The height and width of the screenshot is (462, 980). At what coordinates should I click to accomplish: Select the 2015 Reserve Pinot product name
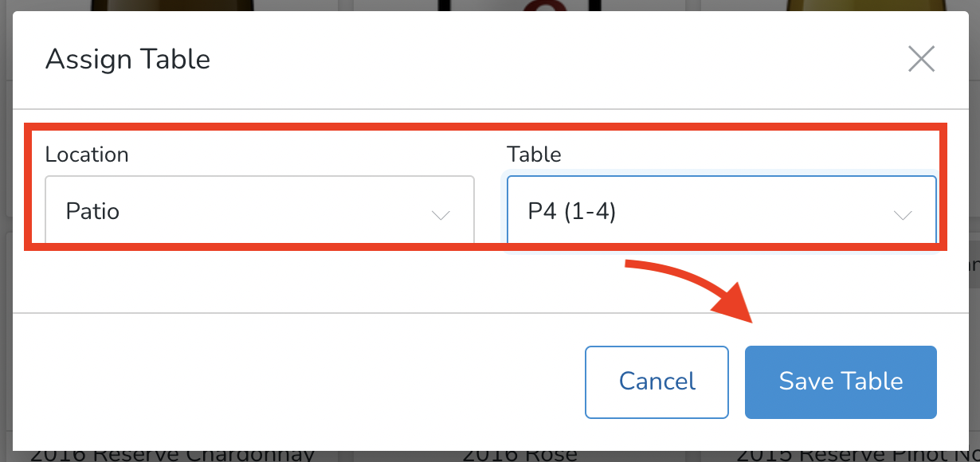pos(853,455)
